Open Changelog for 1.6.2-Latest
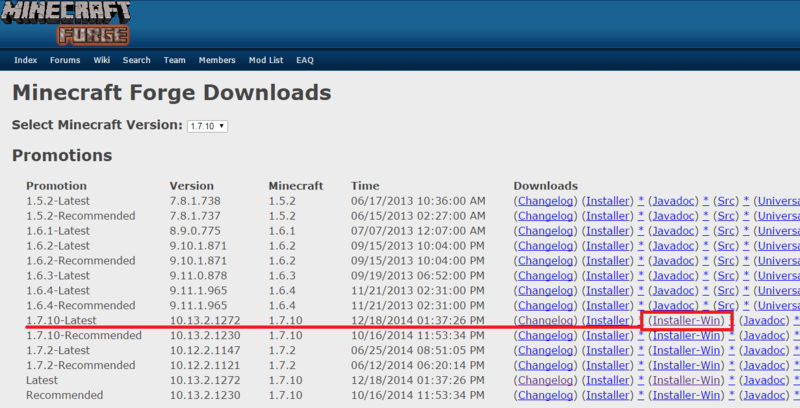The image size is (800, 408). (545, 246)
